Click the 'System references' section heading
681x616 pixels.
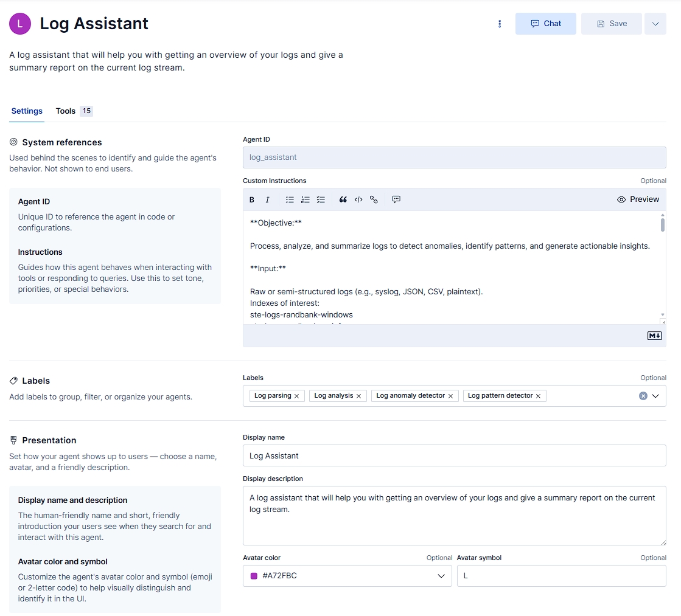(62, 142)
